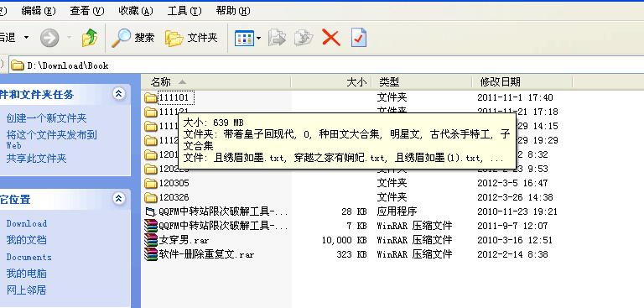
Task: Select folder icon in the 14:15 row
Action: click(151, 126)
